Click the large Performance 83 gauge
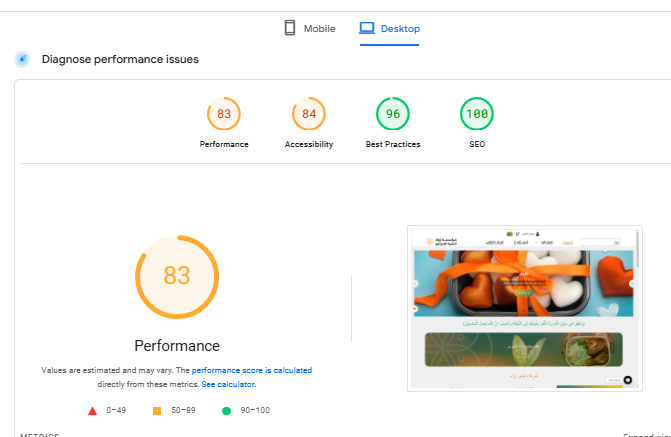 click(x=177, y=276)
